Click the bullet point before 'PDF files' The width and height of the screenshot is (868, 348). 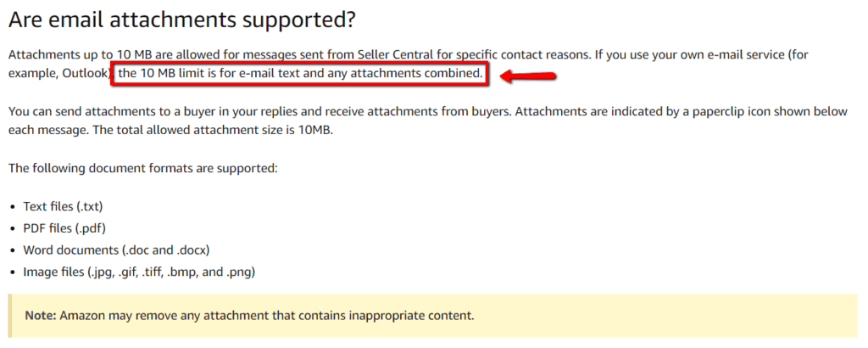14,229
